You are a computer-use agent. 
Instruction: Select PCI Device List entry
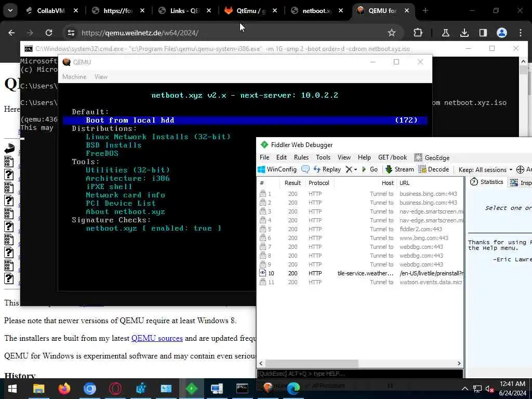(121, 203)
